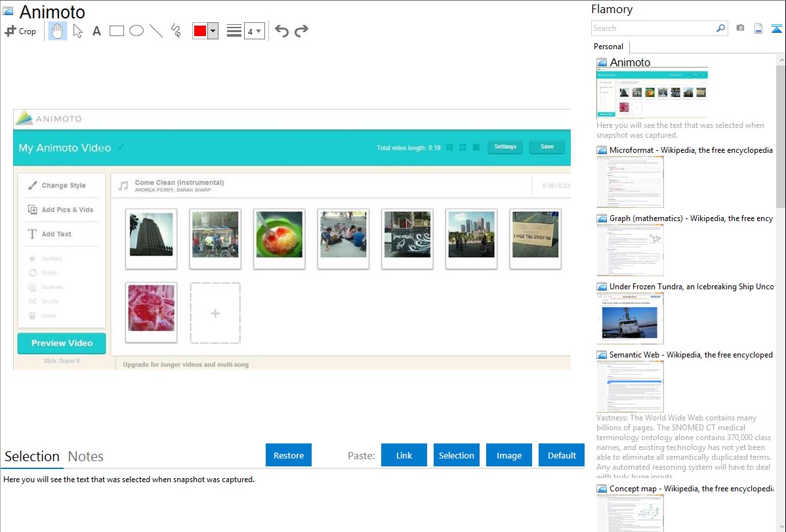Click the red color swatch
The height and width of the screenshot is (532, 786).
click(x=200, y=31)
